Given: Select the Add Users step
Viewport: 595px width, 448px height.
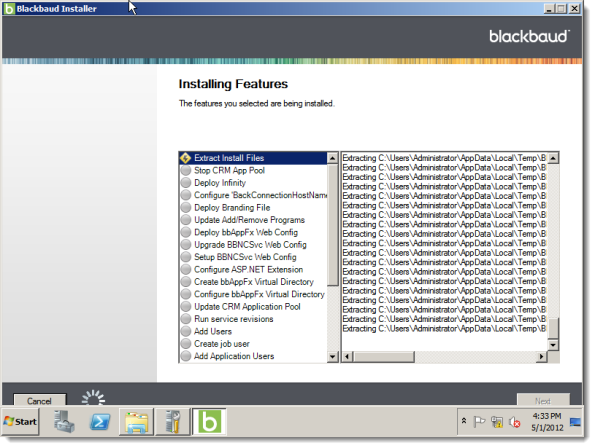Looking at the screenshot, I should pos(213,331).
